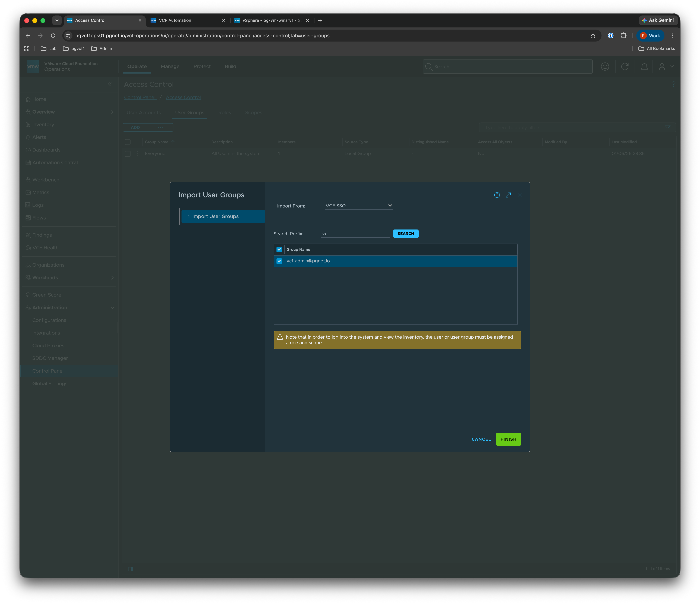Follow the Access Control breadcrumb link

tap(183, 97)
